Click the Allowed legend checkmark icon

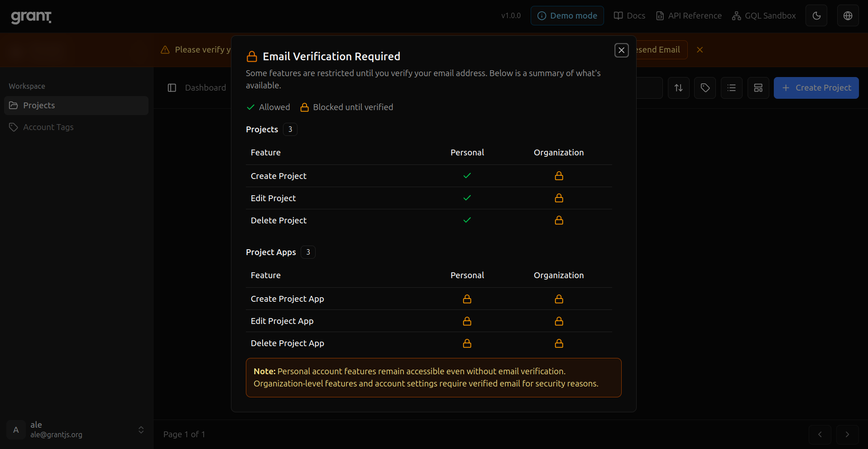pos(250,107)
